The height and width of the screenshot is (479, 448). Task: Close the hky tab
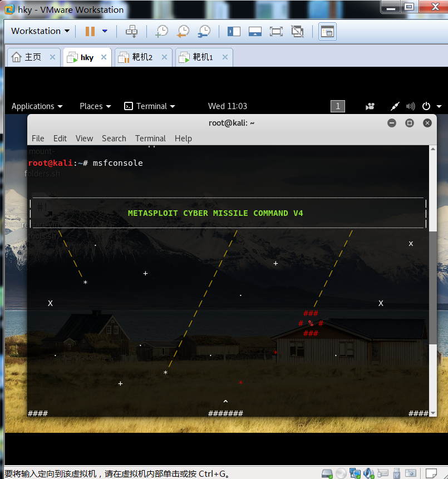[104, 57]
